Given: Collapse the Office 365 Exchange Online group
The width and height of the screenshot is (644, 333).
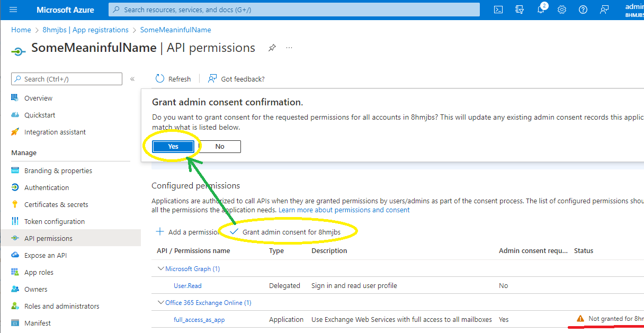Looking at the screenshot, I should (x=161, y=302).
